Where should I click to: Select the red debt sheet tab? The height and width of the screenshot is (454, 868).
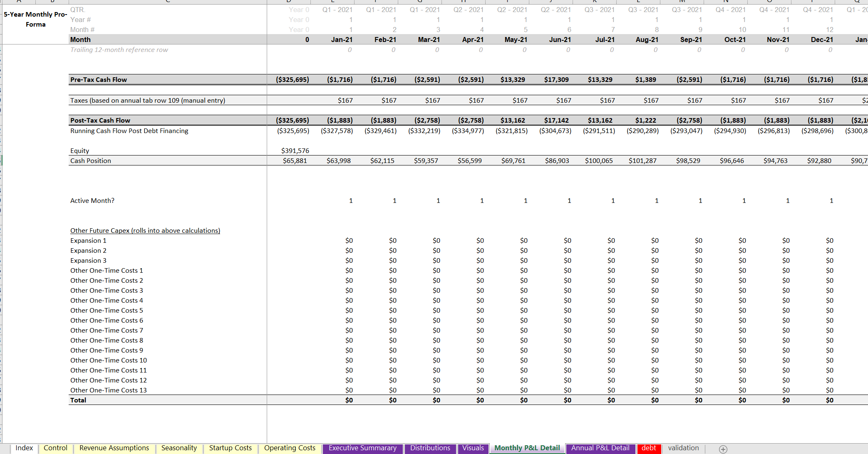649,449
